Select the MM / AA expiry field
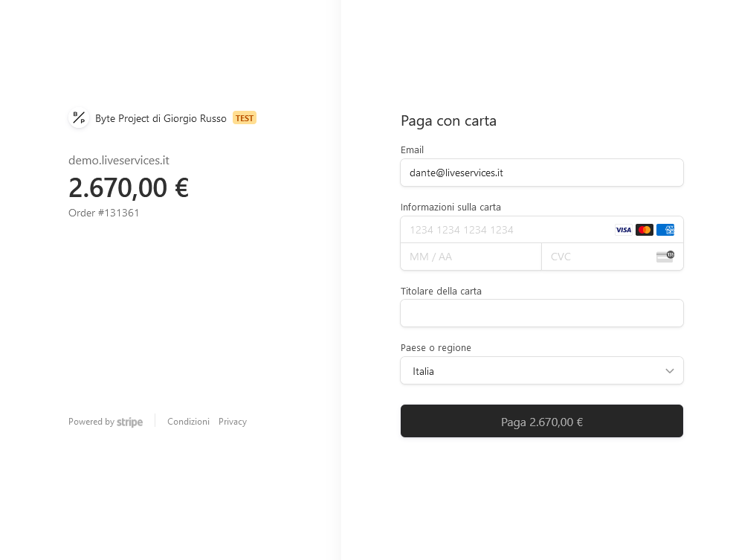This screenshot has width=733, height=560. 471,257
